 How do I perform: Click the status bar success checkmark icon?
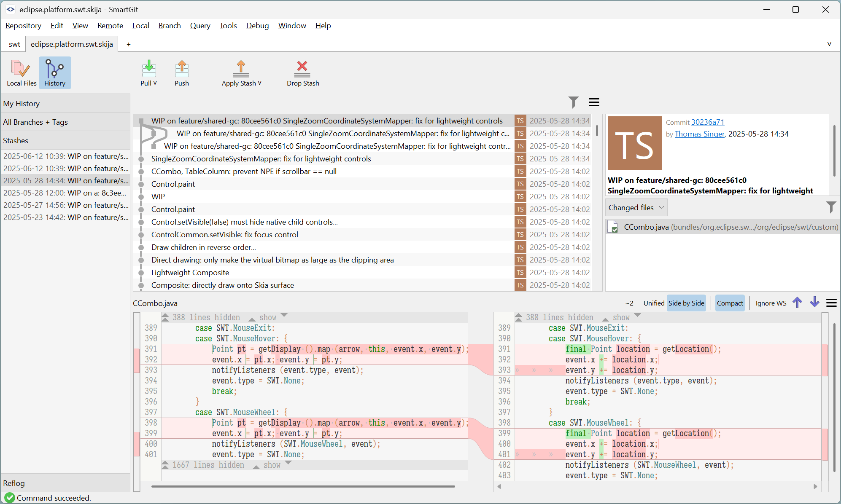click(x=9, y=498)
